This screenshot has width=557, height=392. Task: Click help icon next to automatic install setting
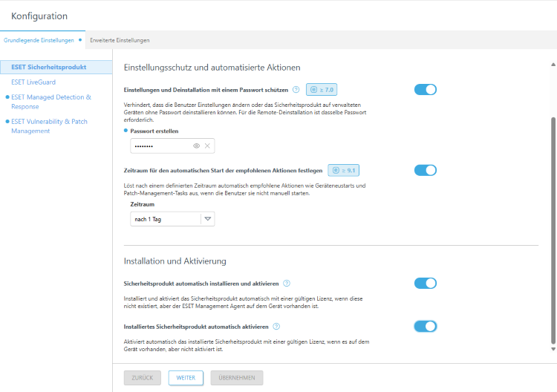[287, 284]
